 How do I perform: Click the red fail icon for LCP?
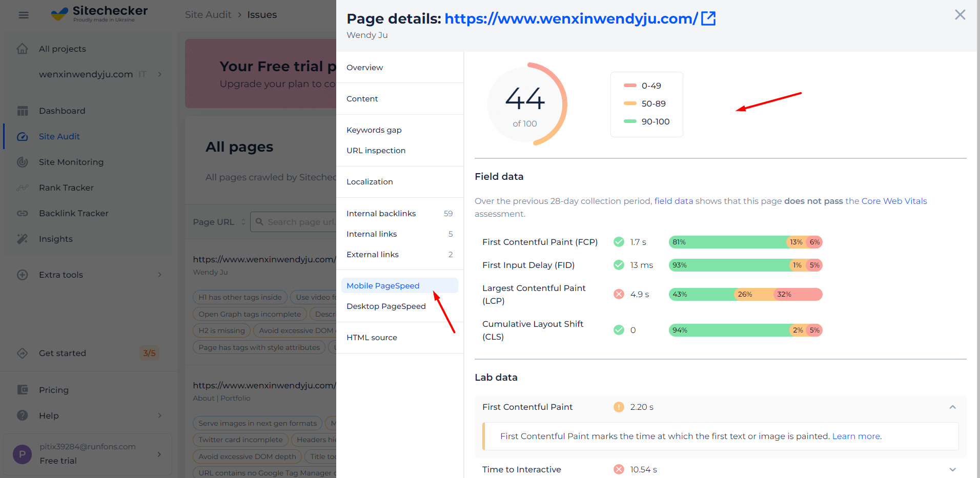(619, 294)
